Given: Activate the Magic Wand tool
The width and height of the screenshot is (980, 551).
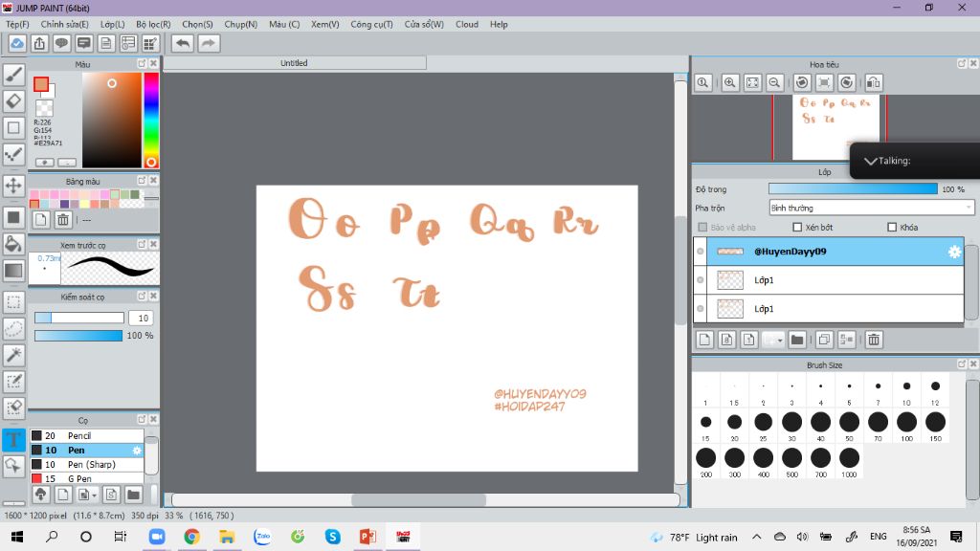Looking at the screenshot, I should pyautogui.click(x=13, y=355).
